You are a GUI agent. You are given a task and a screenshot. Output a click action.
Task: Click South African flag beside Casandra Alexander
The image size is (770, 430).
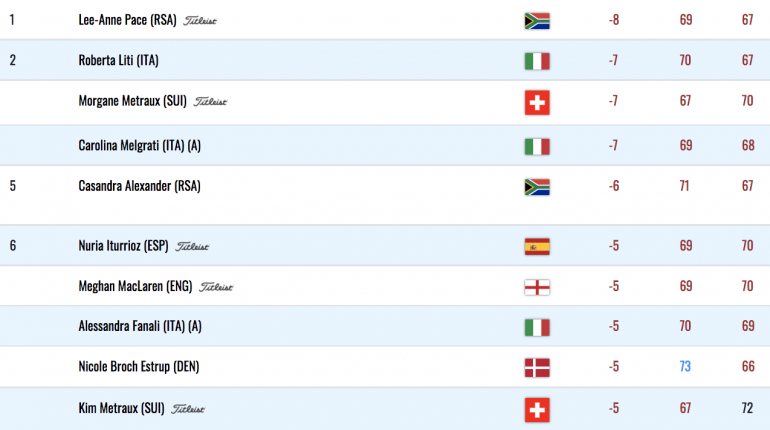pos(537,187)
